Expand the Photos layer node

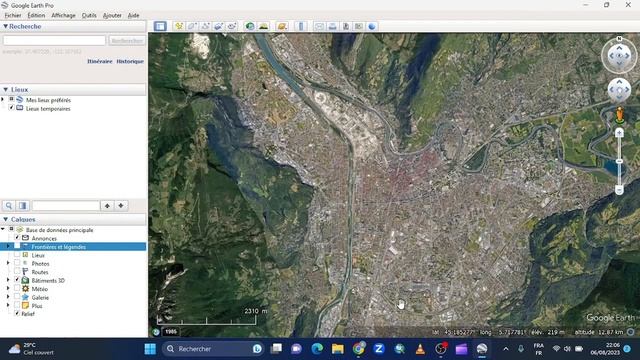coord(8,263)
